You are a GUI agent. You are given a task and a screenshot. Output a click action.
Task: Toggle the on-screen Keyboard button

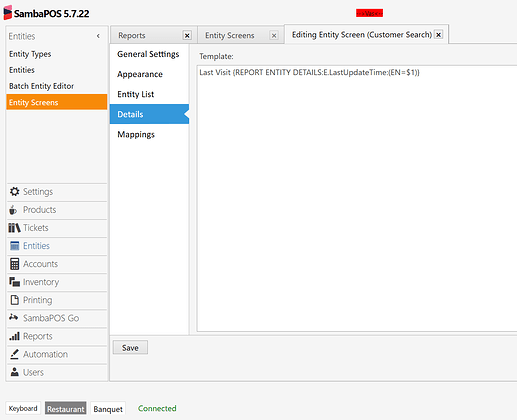point(23,408)
